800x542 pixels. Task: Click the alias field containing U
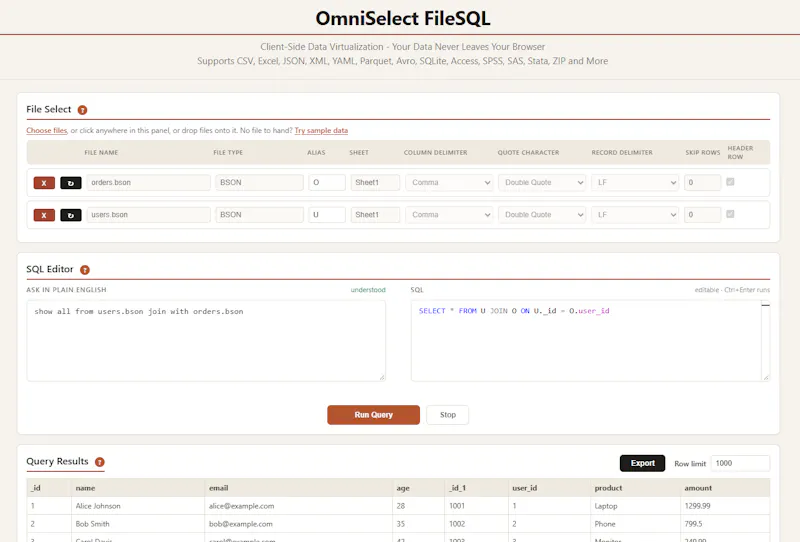[x=327, y=215]
